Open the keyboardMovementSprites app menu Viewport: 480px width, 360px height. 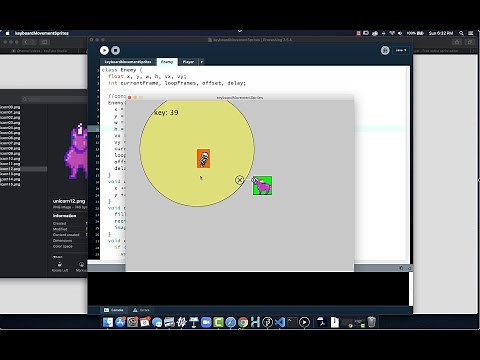tap(42, 33)
